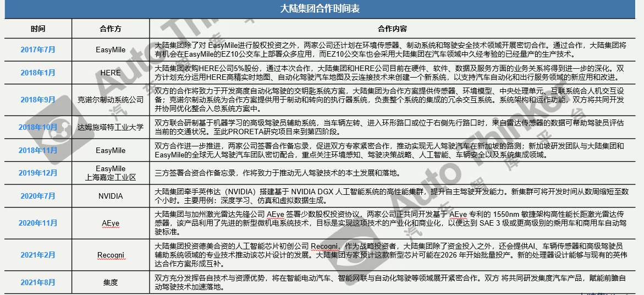Image resolution: width=644 pixels, height=295 pixels.
Task: Click the 2020年11月 date cell
Action: 38,223
